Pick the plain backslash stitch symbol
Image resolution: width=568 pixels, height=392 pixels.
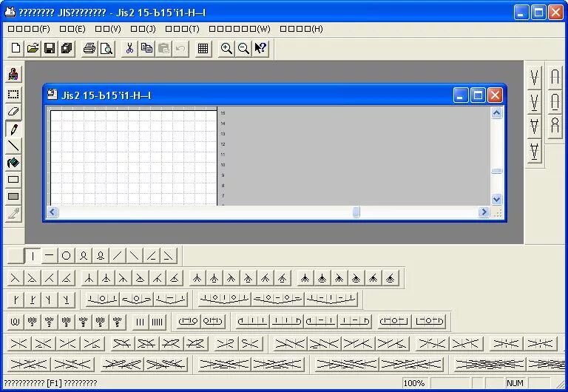[135, 256]
